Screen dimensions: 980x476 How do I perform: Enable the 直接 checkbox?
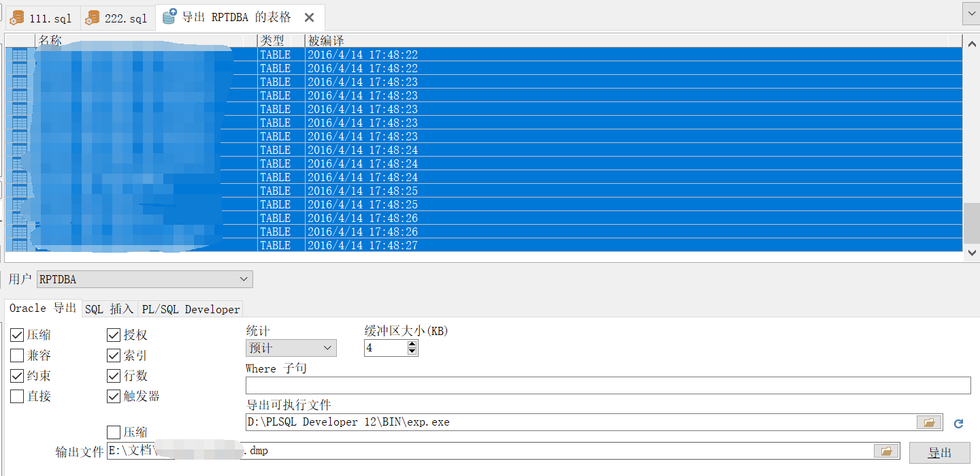click(17, 396)
